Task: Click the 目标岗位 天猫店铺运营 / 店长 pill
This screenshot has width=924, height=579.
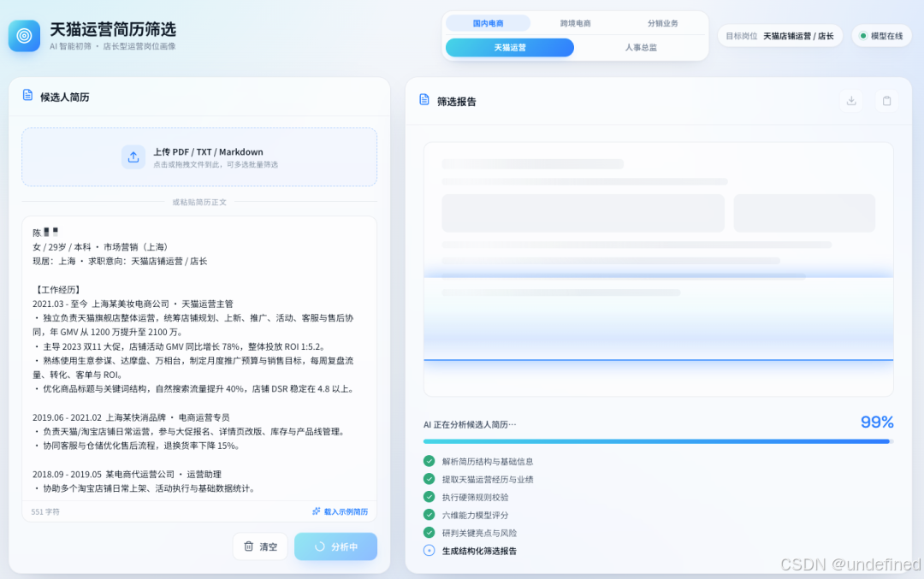Action: coord(779,36)
